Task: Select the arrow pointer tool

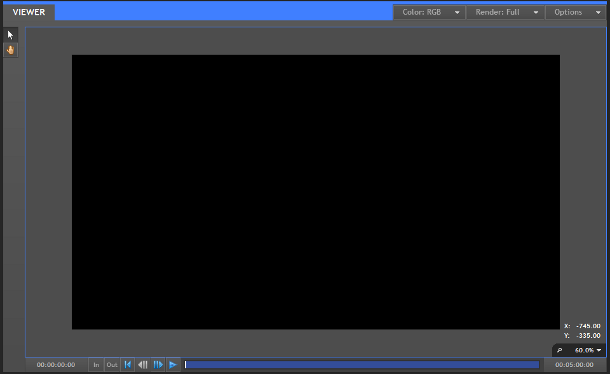Action: click(11, 35)
